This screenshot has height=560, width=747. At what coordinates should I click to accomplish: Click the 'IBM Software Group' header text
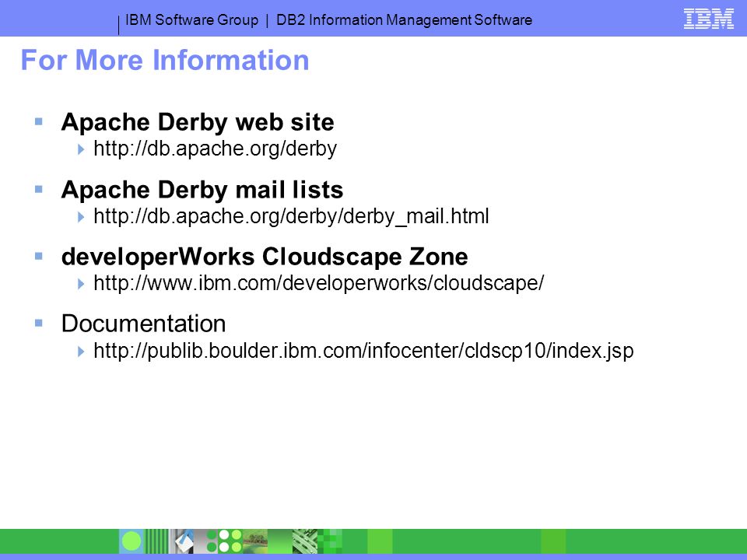tap(191, 20)
